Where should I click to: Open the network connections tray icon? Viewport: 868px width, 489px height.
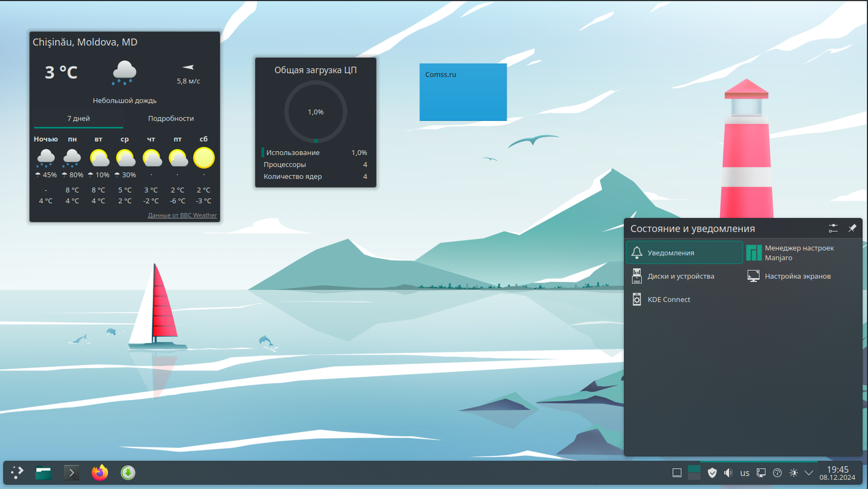pos(761,473)
